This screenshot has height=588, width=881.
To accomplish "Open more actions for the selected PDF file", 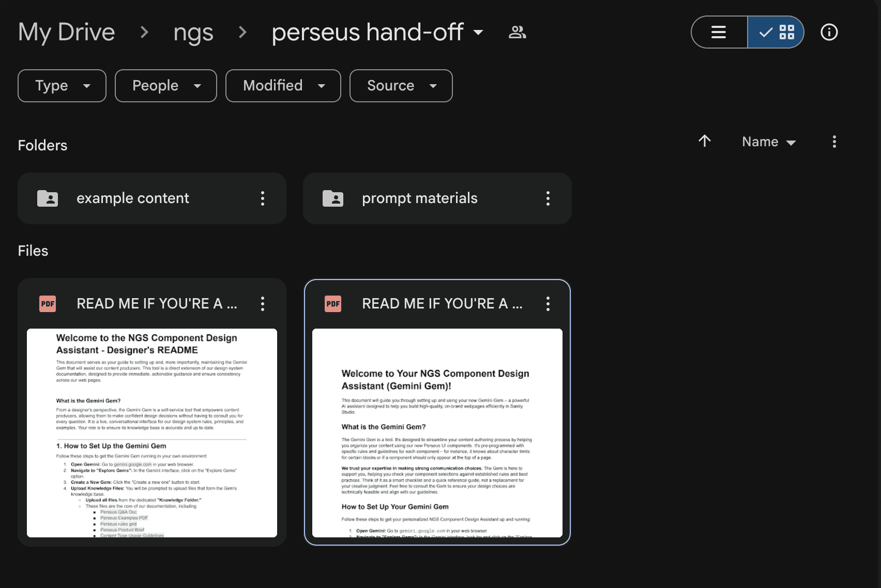I will click(x=548, y=304).
